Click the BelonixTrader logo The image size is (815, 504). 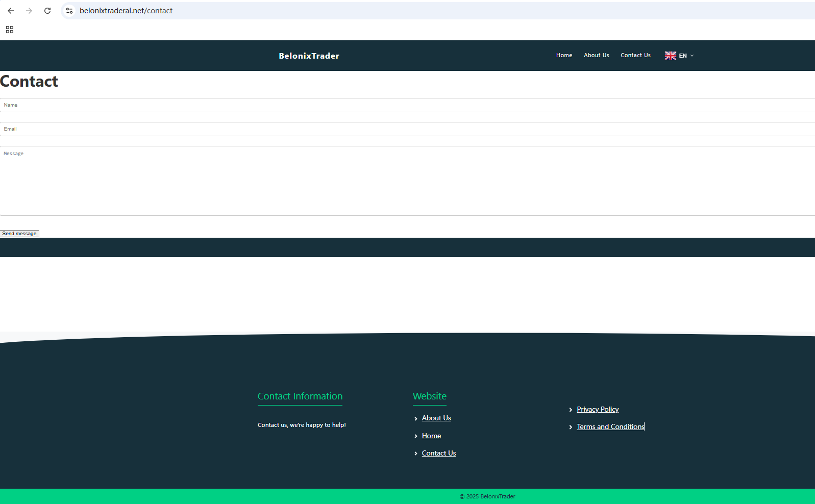[309, 56]
